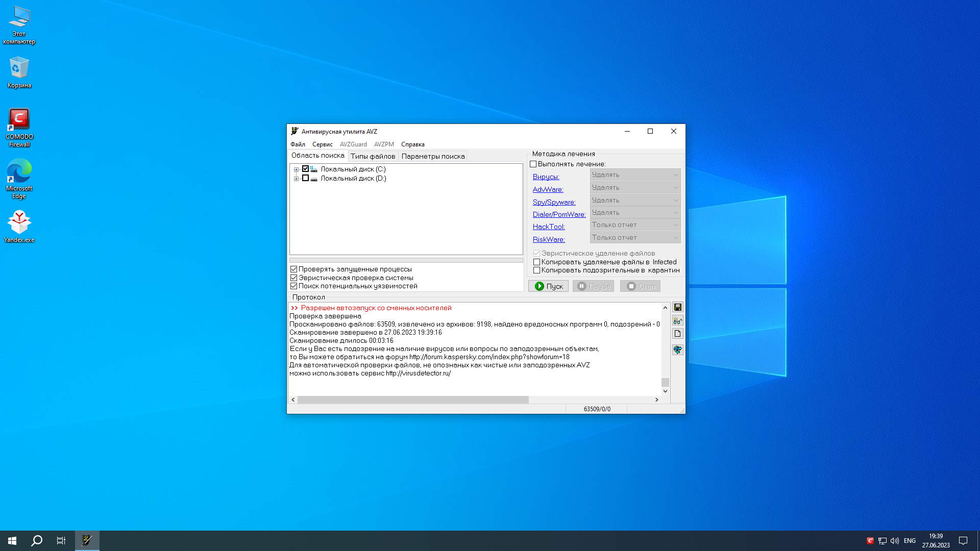This screenshot has height=551, width=980.
Task: Switch to the Типы файлов tab
Action: pyautogui.click(x=373, y=156)
